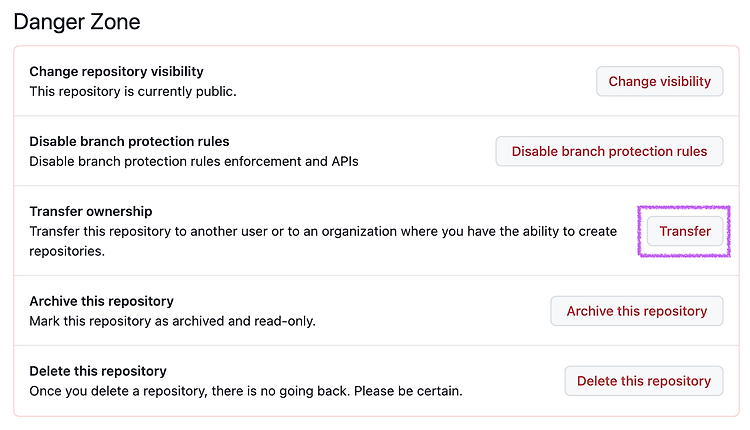This screenshot has height=430, width=750.
Task: Click 'Mark this repository as archived' text
Action: point(127,321)
